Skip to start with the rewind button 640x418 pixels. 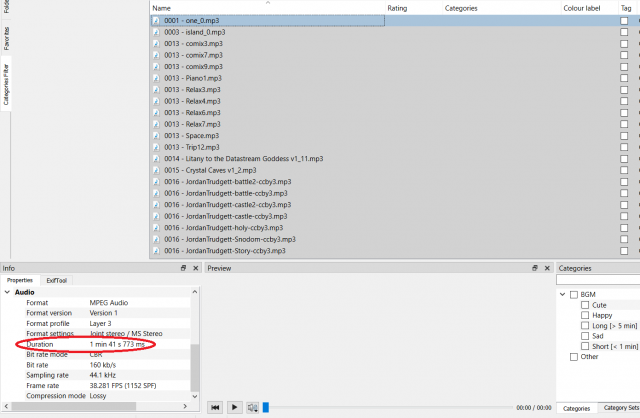pos(216,407)
